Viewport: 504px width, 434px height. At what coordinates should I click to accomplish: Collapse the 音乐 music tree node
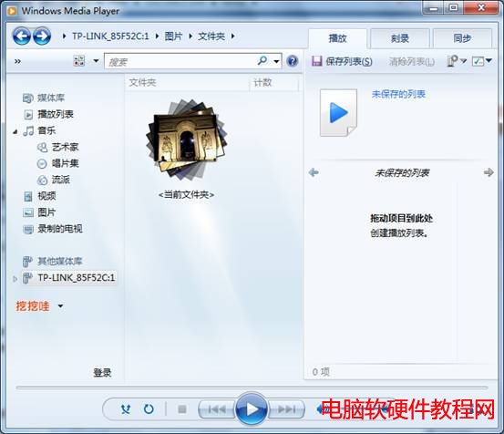coord(15,131)
